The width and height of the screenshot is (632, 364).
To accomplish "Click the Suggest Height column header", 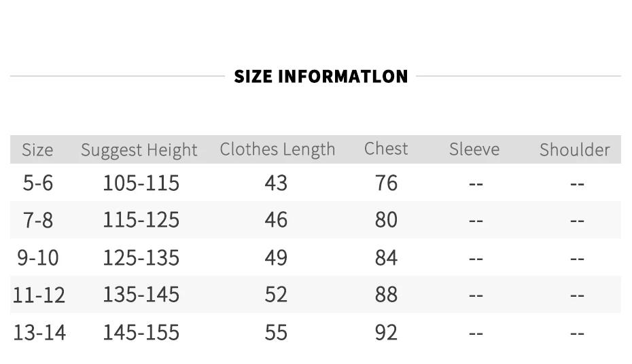I will click(x=139, y=150).
